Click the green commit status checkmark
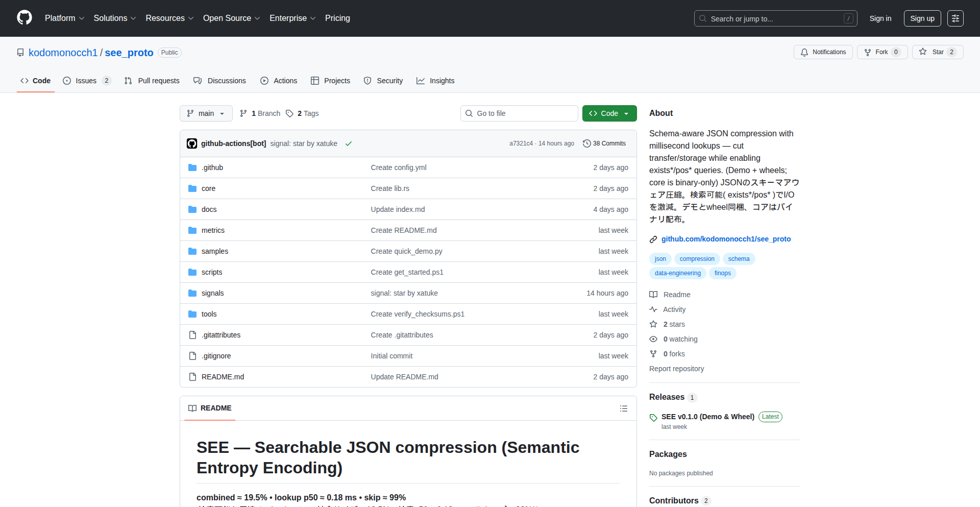 349,143
